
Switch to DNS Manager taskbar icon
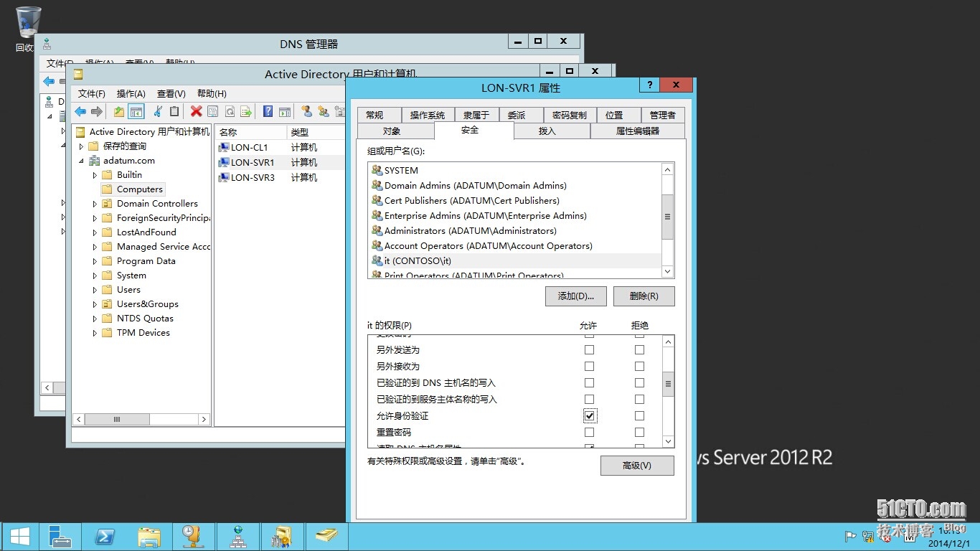click(238, 537)
